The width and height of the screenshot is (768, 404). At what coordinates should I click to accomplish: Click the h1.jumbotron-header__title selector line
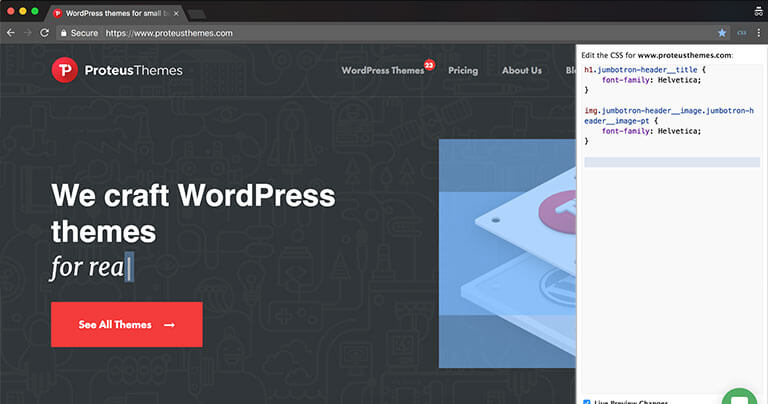[645, 70]
